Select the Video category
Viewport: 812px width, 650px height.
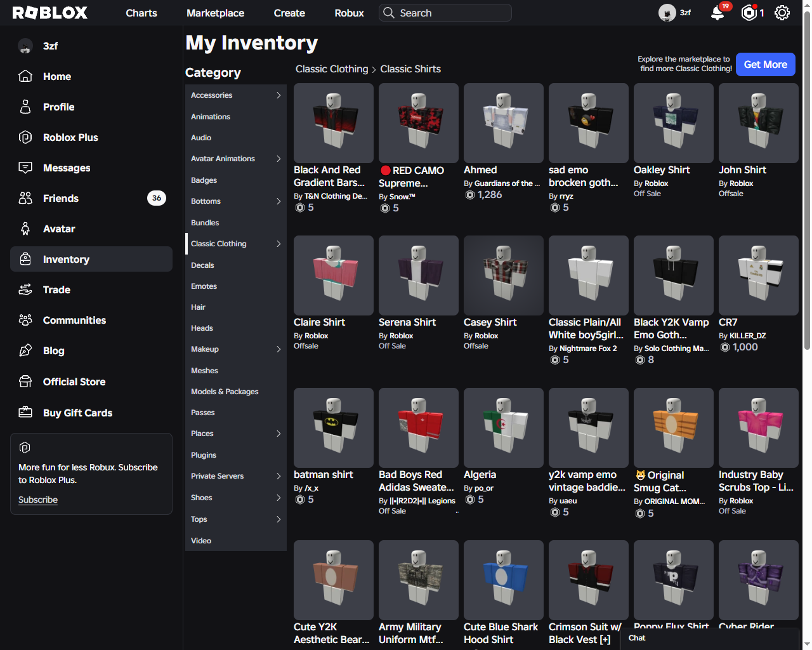[x=235, y=541]
